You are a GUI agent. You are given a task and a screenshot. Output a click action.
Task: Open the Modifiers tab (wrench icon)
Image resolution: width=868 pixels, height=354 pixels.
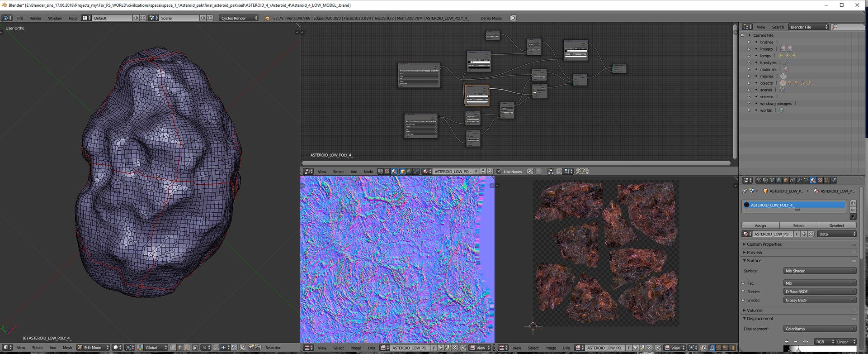(799, 180)
